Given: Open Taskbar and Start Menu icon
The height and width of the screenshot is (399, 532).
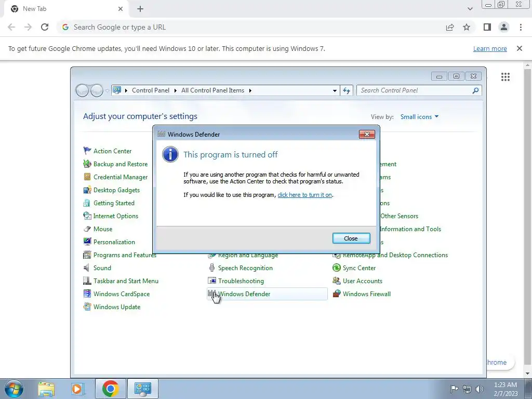Looking at the screenshot, I should [87, 281].
